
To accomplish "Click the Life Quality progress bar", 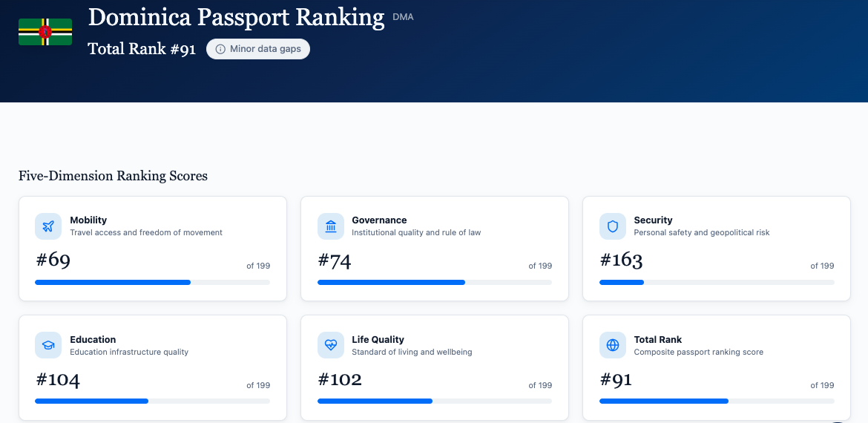I will click(x=434, y=401).
